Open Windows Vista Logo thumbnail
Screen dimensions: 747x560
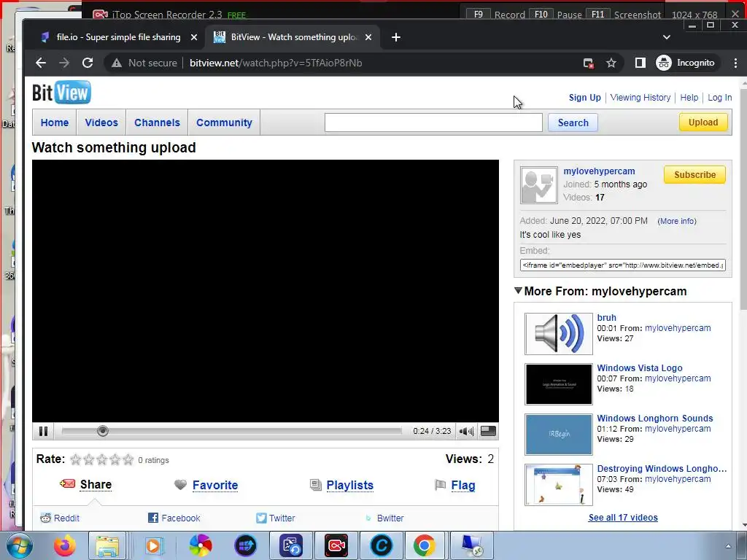[559, 384]
